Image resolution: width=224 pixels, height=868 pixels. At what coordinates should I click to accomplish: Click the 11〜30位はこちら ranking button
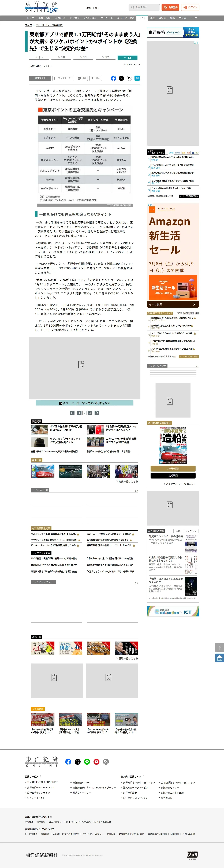pyautogui.click(x=189, y=196)
